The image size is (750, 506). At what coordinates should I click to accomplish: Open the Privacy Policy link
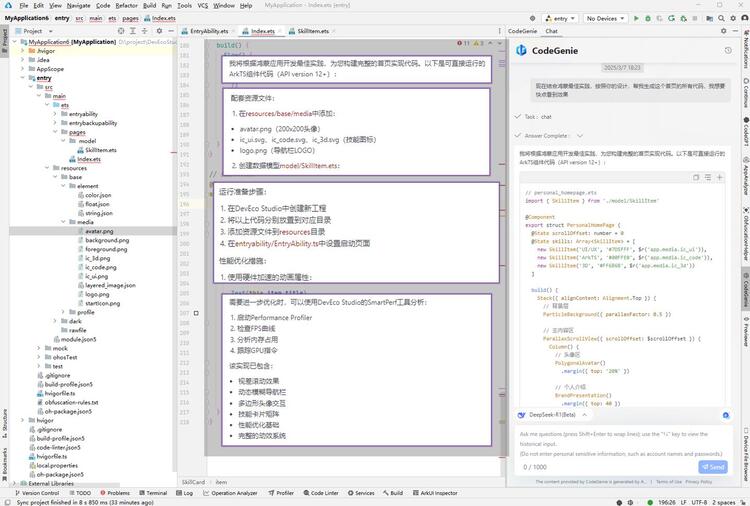[698, 482]
